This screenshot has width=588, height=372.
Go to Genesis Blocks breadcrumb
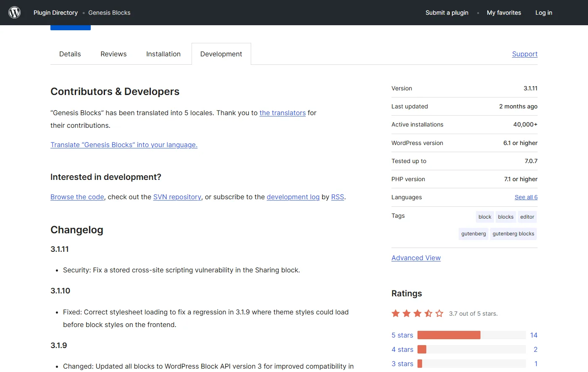click(x=109, y=13)
